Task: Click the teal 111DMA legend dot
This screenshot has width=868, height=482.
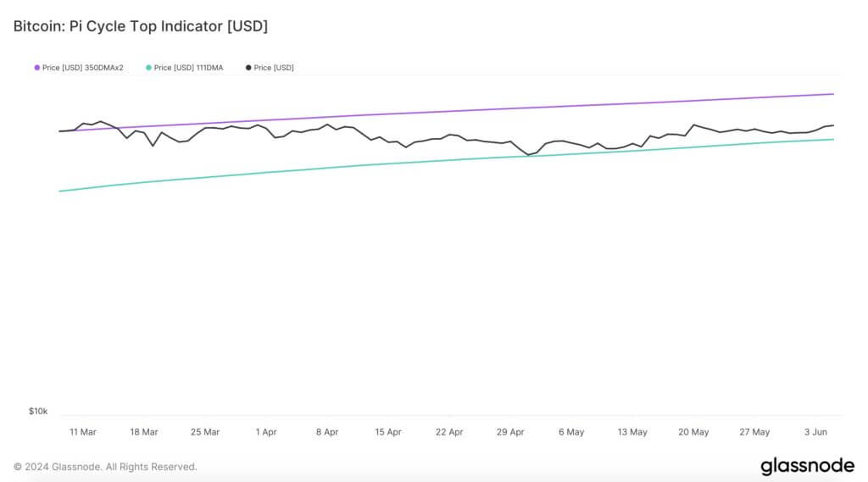Action: [x=149, y=67]
